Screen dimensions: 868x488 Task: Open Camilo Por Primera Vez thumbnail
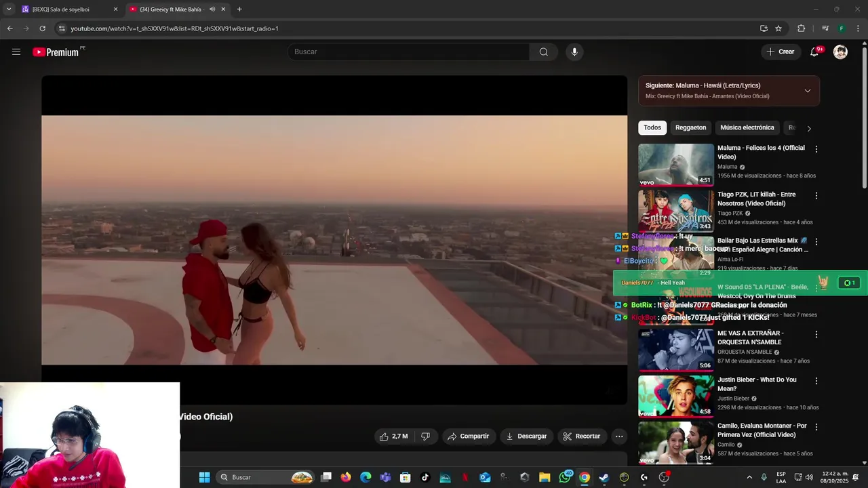[x=676, y=443]
